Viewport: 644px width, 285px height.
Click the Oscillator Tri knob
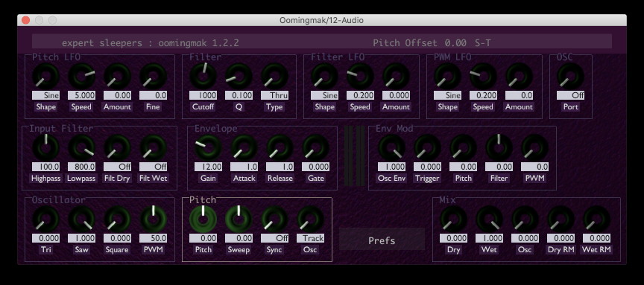pos(46,219)
